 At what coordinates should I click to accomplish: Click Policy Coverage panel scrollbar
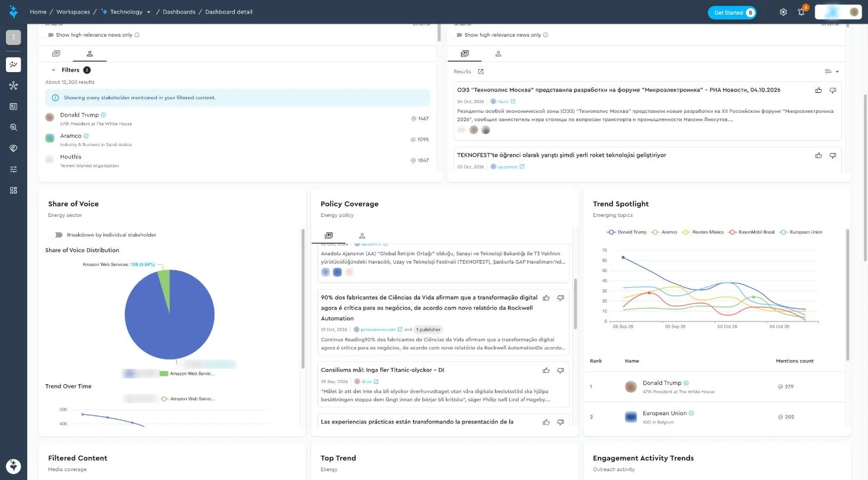coord(575,304)
